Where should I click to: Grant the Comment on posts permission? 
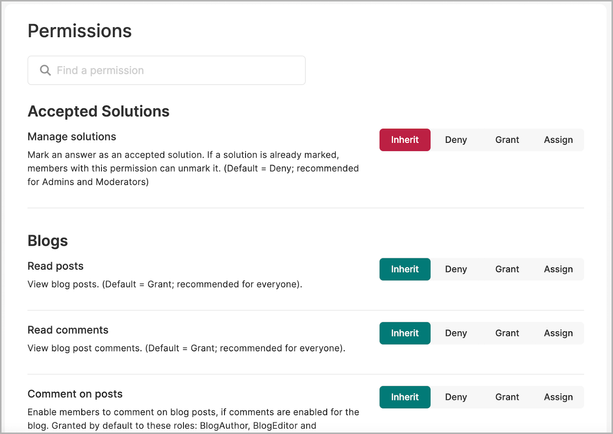[x=507, y=397]
